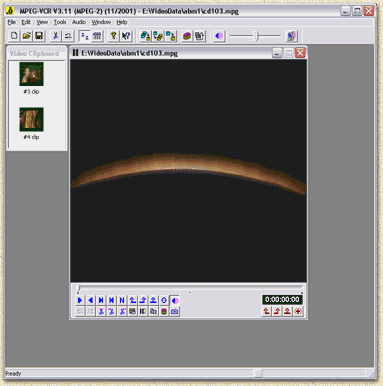
Task: Click the New file toolbar icon
Action: 14,36
